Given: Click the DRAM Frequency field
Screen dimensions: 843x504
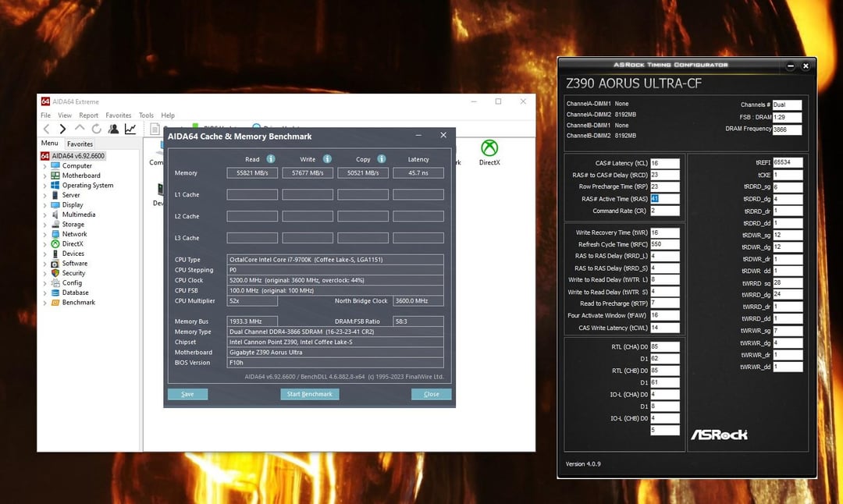Looking at the screenshot, I should (787, 130).
